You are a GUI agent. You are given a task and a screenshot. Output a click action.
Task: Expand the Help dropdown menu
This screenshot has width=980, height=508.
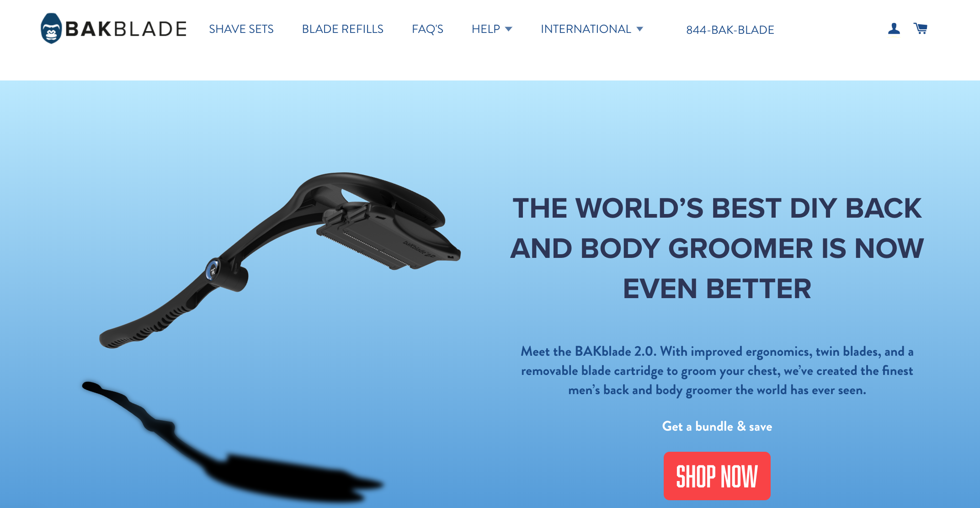coord(492,29)
